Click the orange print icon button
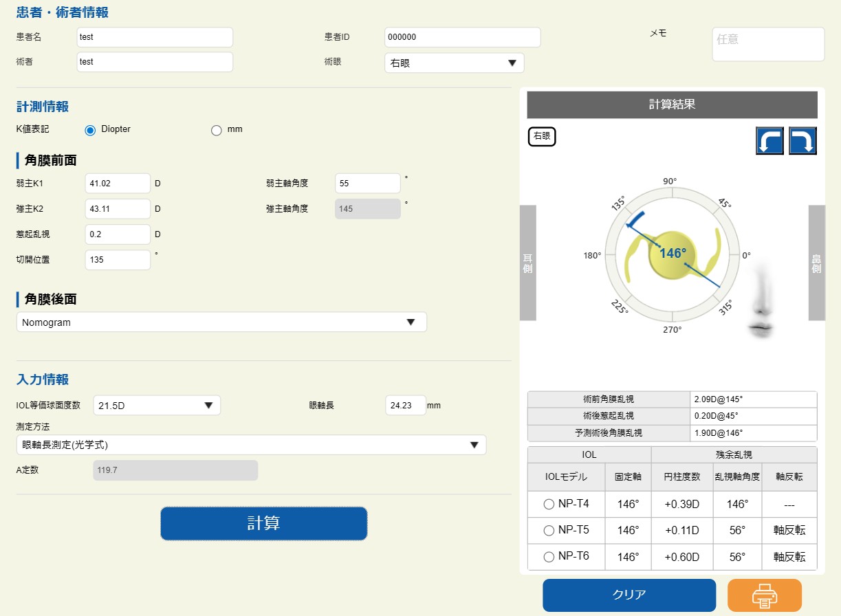 764,595
